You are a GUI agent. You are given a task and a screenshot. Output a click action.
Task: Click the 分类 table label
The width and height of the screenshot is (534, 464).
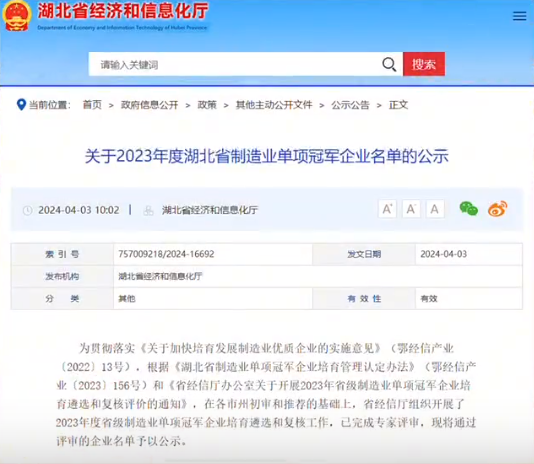[x=62, y=299]
